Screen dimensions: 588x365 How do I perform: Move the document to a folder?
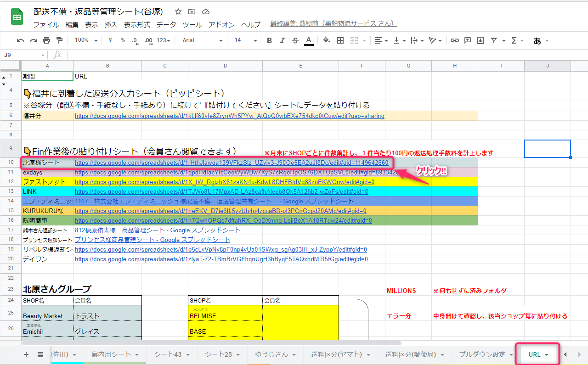click(x=192, y=11)
